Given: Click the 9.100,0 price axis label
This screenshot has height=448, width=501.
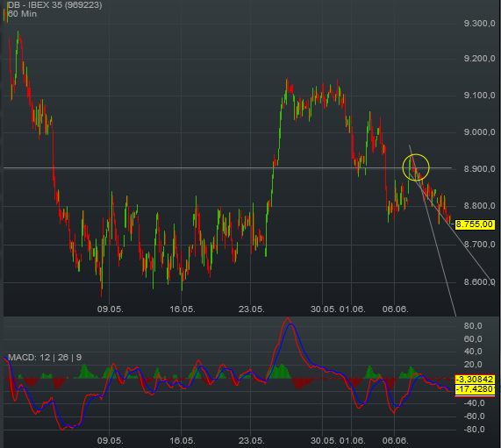Looking at the screenshot, I should (479, 96).
